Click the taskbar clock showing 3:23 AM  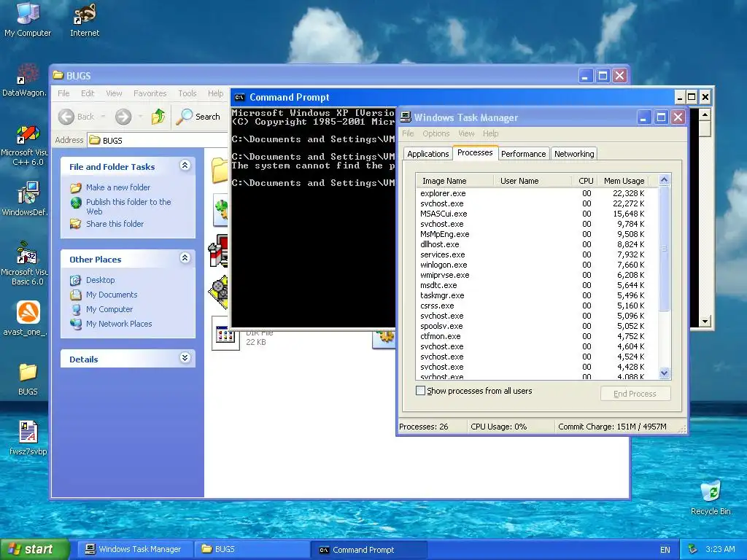[x=720, y=549]
